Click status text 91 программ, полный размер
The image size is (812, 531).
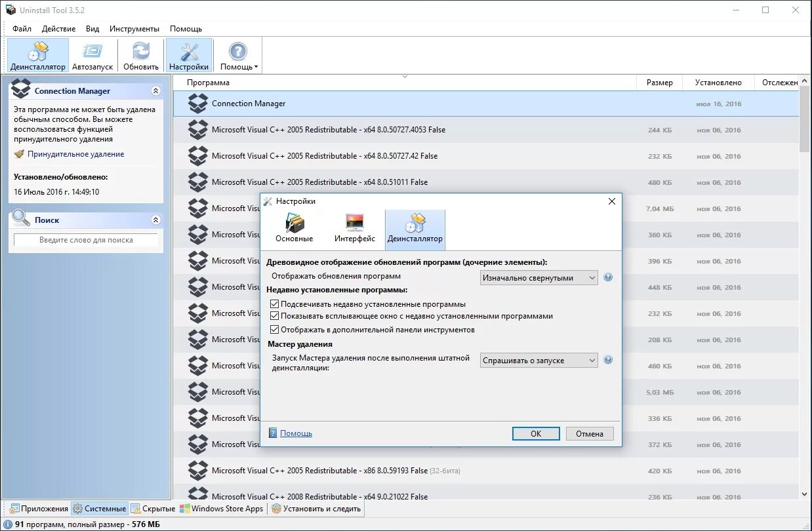click(87, 524)
